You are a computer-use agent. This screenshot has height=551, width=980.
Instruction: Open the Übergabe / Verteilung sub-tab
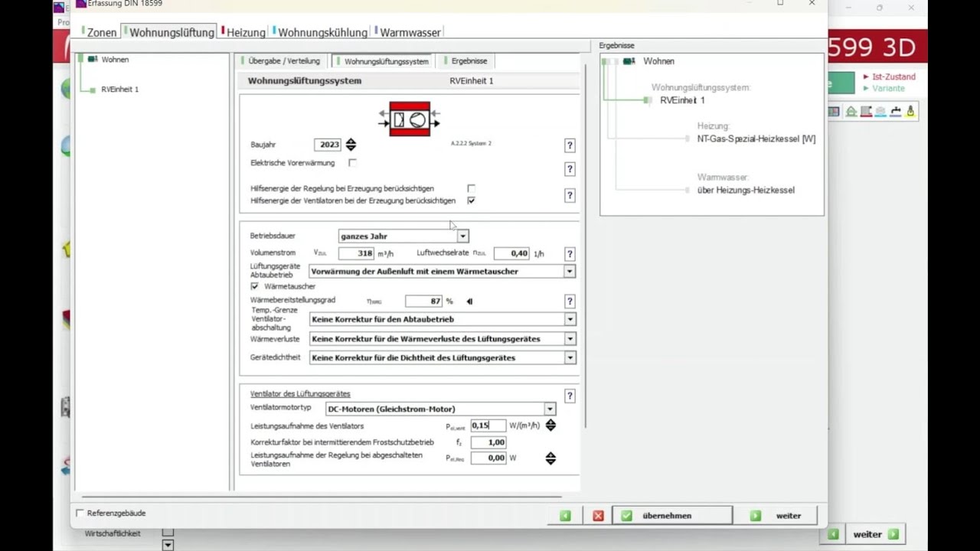[283, 61]
